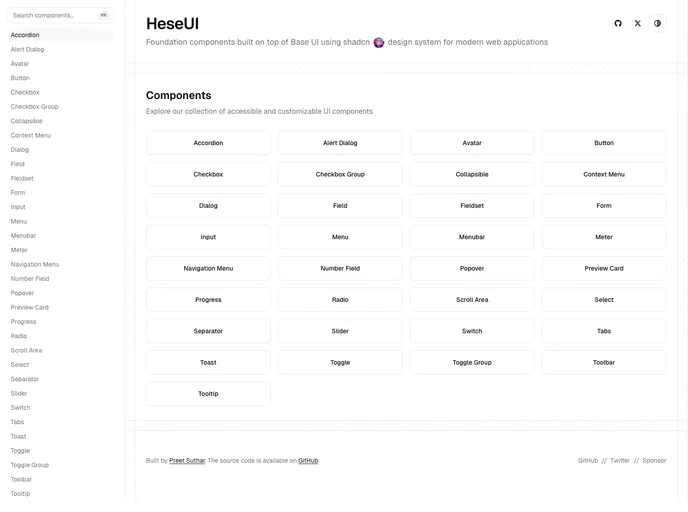Open Navigation Menu in the sidebar
Viewport: 688px width, 512px height.
35,264
